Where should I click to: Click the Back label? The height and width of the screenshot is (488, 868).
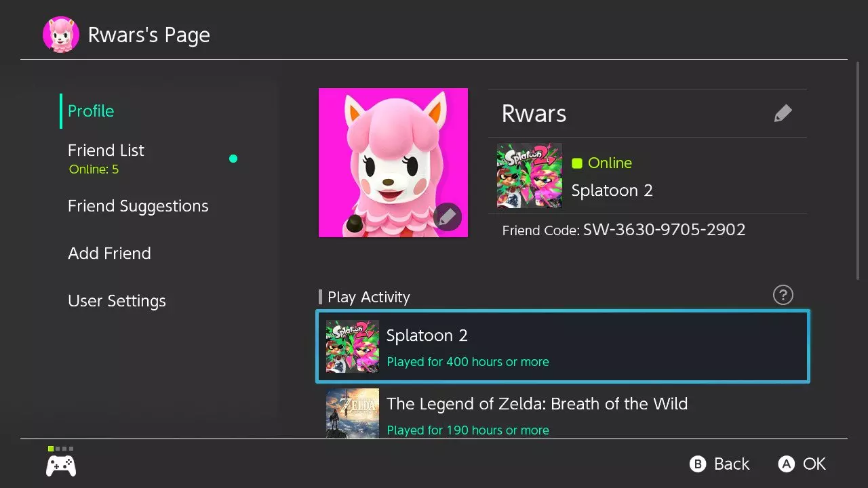[731, 464]
